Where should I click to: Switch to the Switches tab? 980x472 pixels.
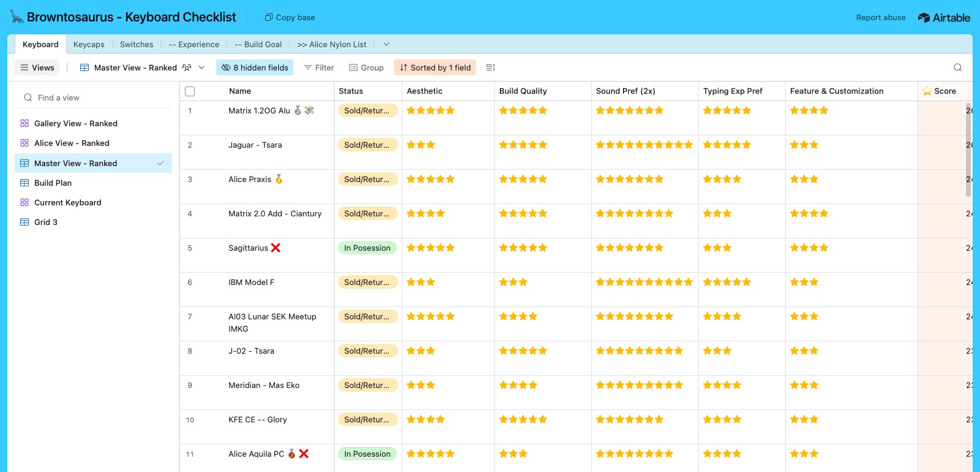(137, 44)
